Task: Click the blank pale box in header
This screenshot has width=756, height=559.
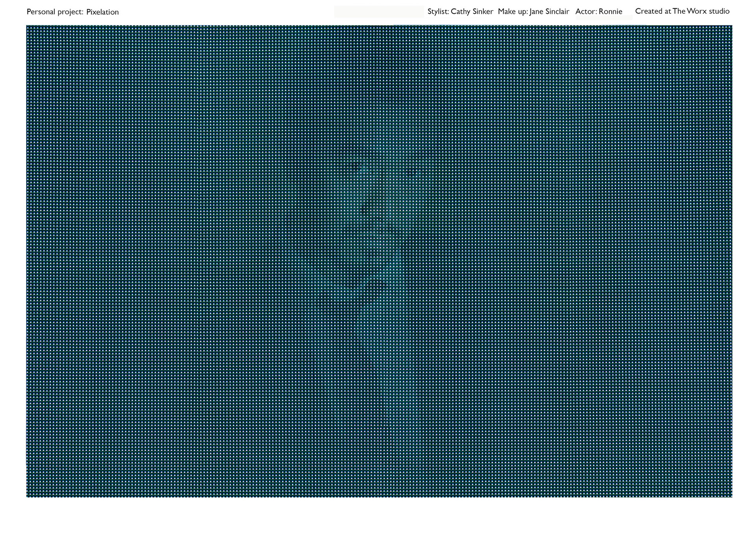Action: pyautogui.click(x=379, y=12)
